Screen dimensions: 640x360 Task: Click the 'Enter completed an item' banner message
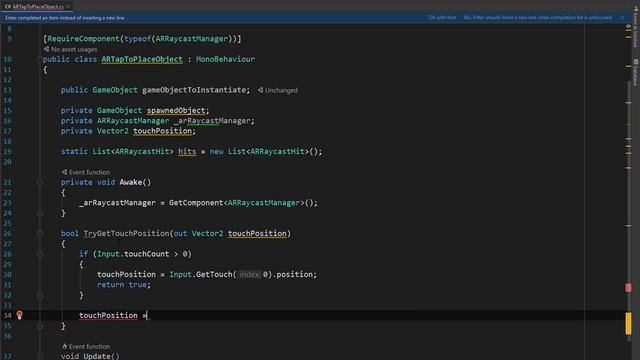pyautogui.click(x=64, y=18)
